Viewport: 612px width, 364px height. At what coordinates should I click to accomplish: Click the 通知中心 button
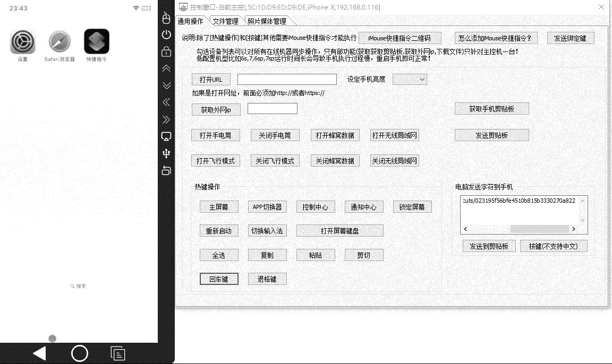tap(364, 207)
